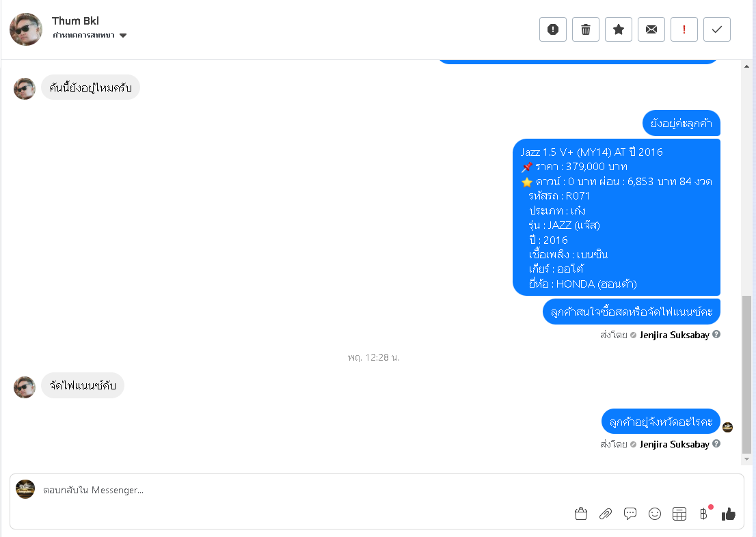Flag conversation with red exclamation priority icon
Screen dimensions: 756x537
click(x=684, y=29)
